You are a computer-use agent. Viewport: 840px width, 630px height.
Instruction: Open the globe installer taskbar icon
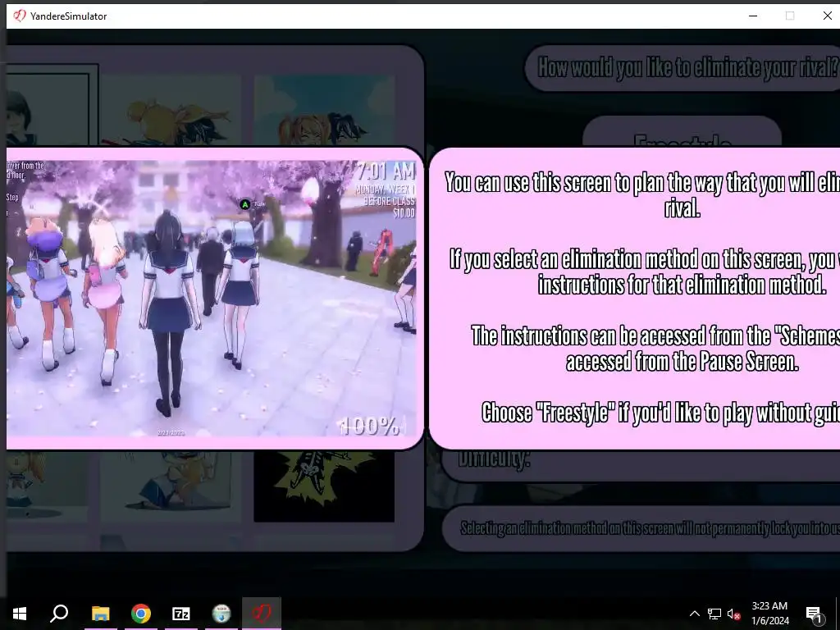[221, 614]
